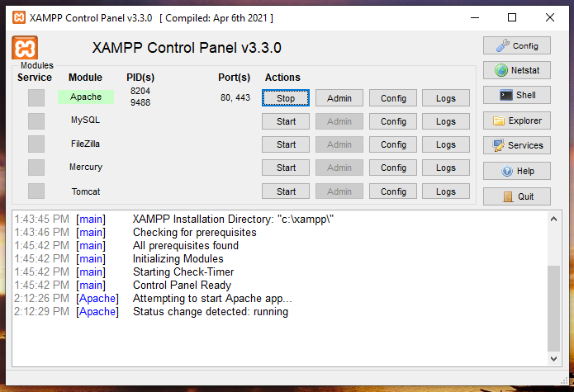
Task: Start the MySQL module
Action: pyautogui.click(x=286, y=121)
